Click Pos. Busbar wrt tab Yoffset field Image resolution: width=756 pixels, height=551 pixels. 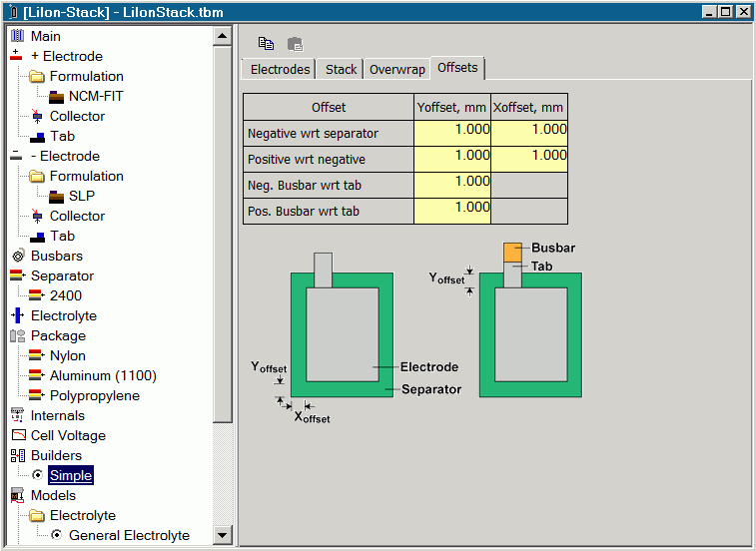tap(451, 211)
